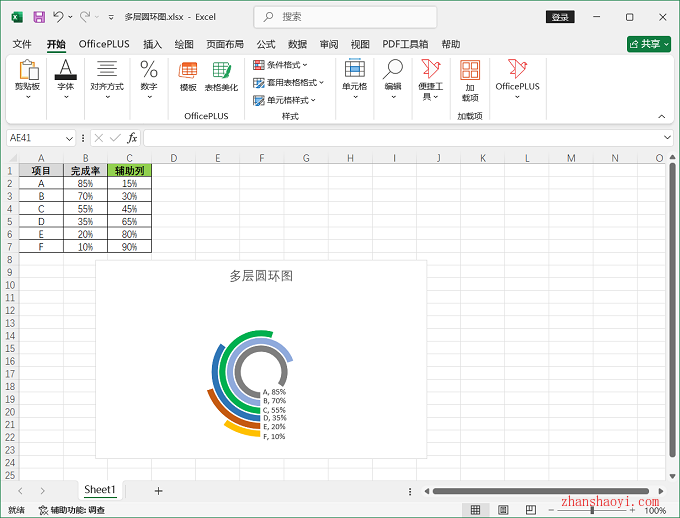The height and width of the screenshot is (518, 680).
Task: Click the 登录 sign-in button
Action: (x=560, y=17)
